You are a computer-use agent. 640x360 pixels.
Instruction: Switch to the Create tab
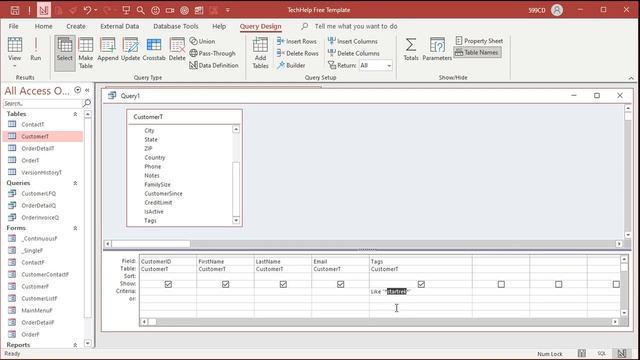[x=76, y=26]
